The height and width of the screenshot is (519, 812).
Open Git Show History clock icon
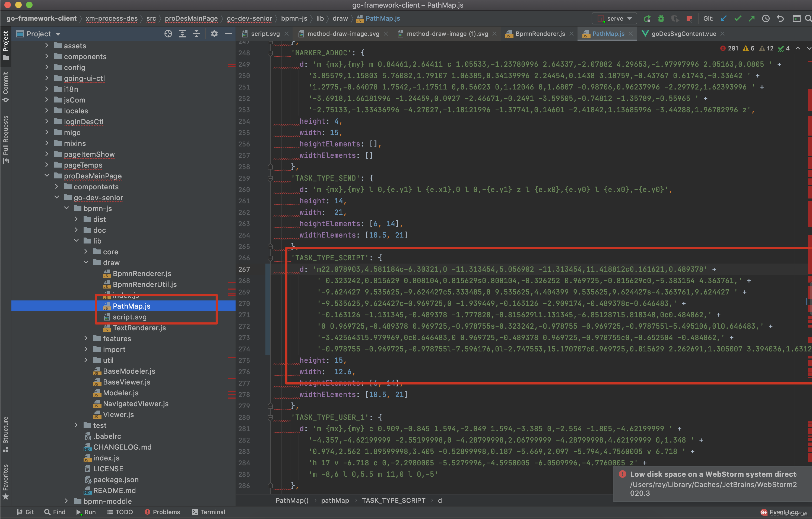766,18
